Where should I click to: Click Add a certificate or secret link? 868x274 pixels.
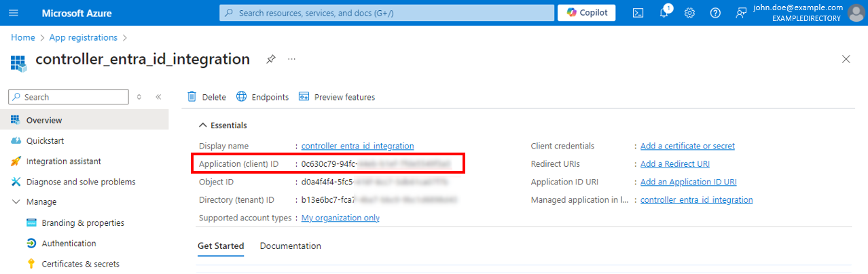point(687,146)
